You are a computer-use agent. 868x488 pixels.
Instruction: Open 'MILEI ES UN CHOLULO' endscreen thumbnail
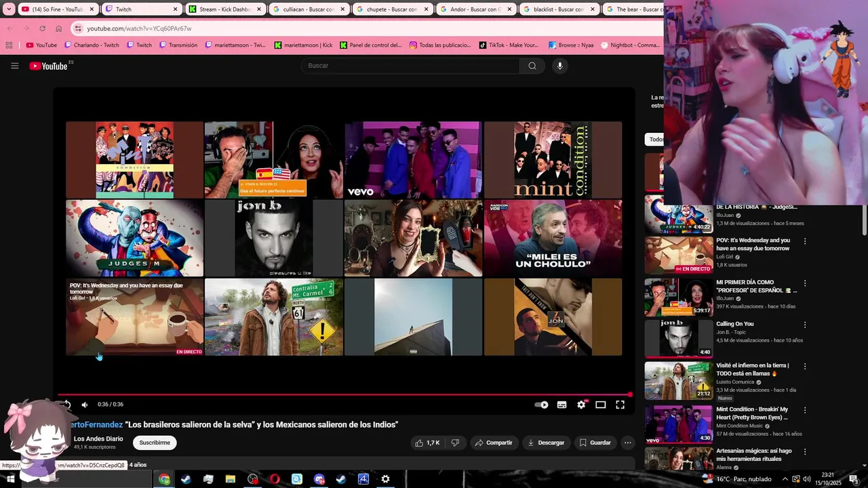553,239
